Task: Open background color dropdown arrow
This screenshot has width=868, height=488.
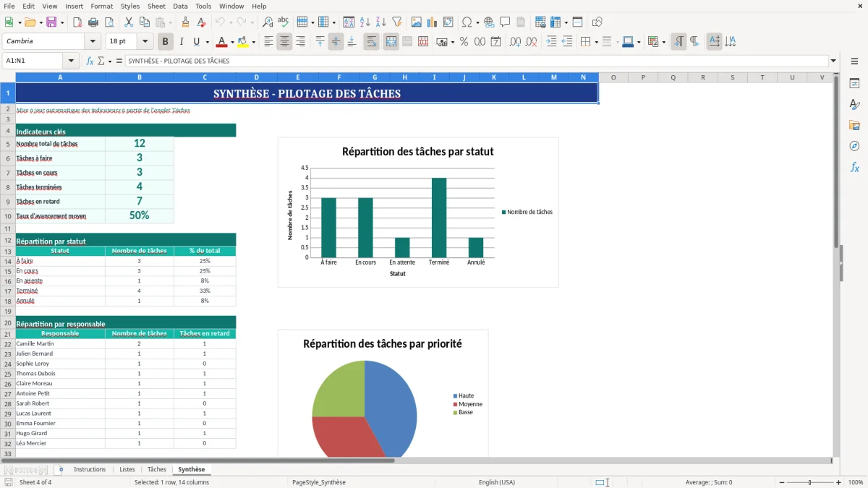Action: 253,42
